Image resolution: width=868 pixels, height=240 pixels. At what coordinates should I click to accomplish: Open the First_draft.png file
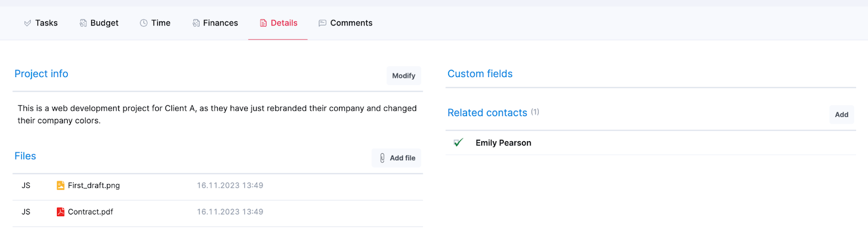[x=94, y=185]
